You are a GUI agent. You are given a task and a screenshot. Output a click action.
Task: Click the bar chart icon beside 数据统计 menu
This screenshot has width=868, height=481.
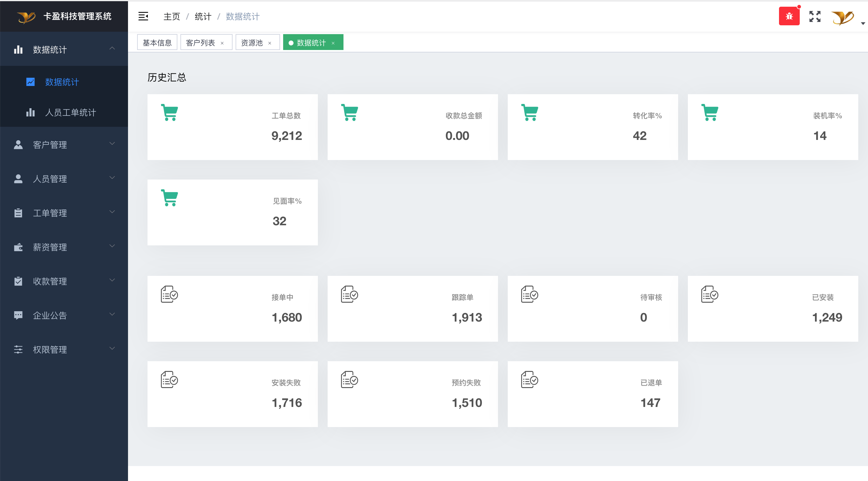[x=18, y=50]
